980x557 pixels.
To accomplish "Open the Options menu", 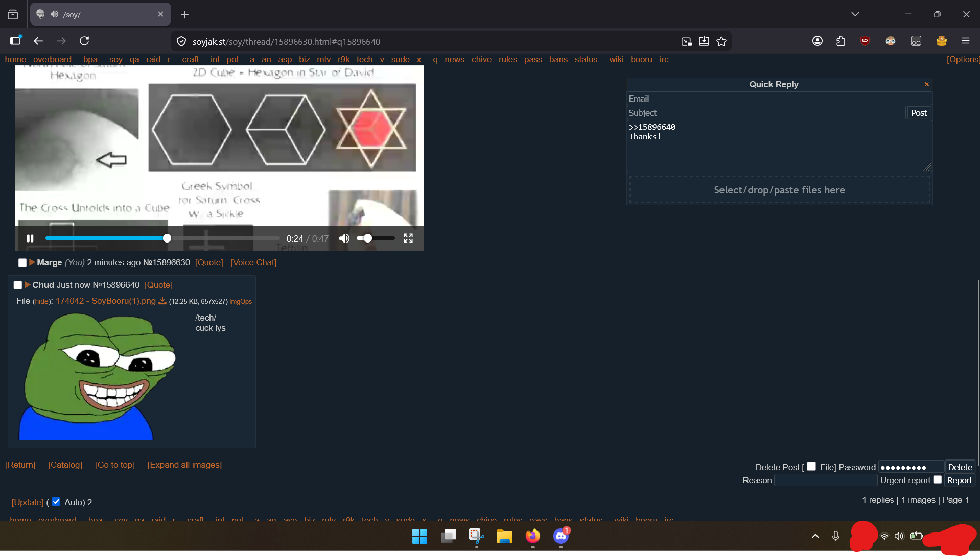I will pos(963,59).
